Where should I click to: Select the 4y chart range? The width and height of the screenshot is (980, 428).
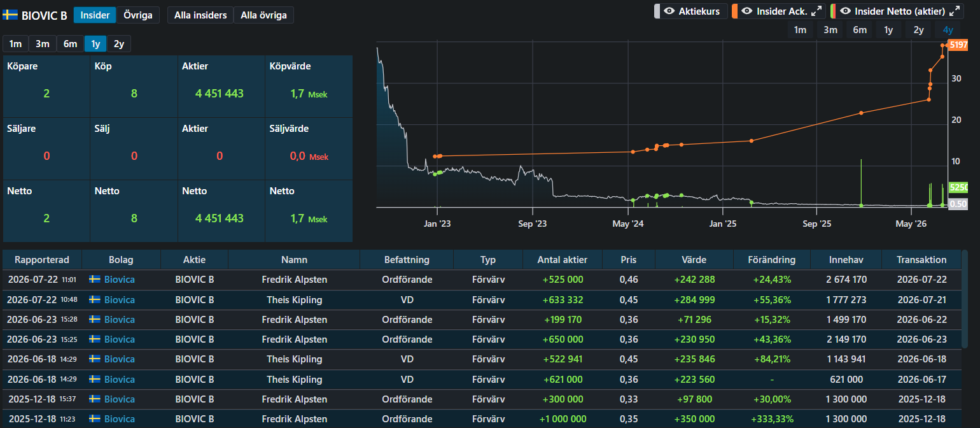pyautogui.click(x=948, y=30)
